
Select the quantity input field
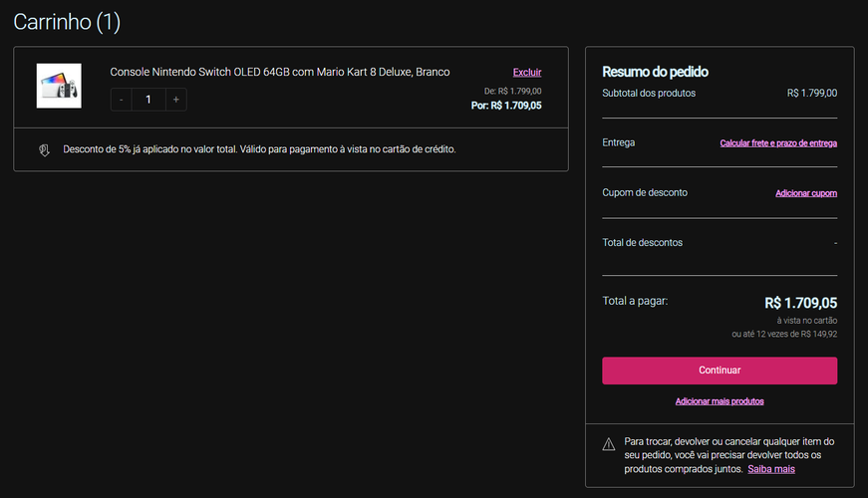click(x=148, y=100)
